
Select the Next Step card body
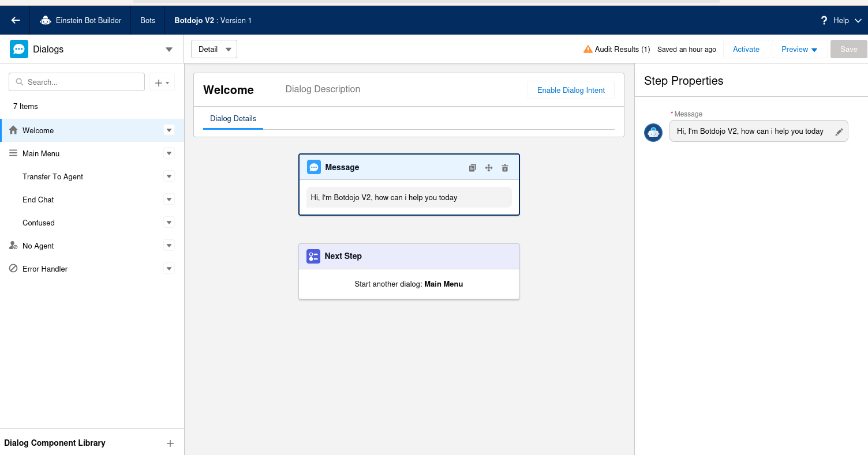pos(409,284)
